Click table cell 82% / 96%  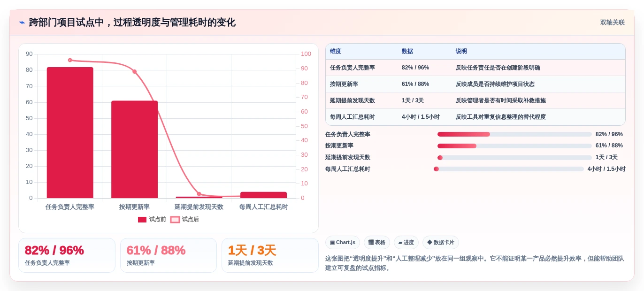click(x=415, y=68)
